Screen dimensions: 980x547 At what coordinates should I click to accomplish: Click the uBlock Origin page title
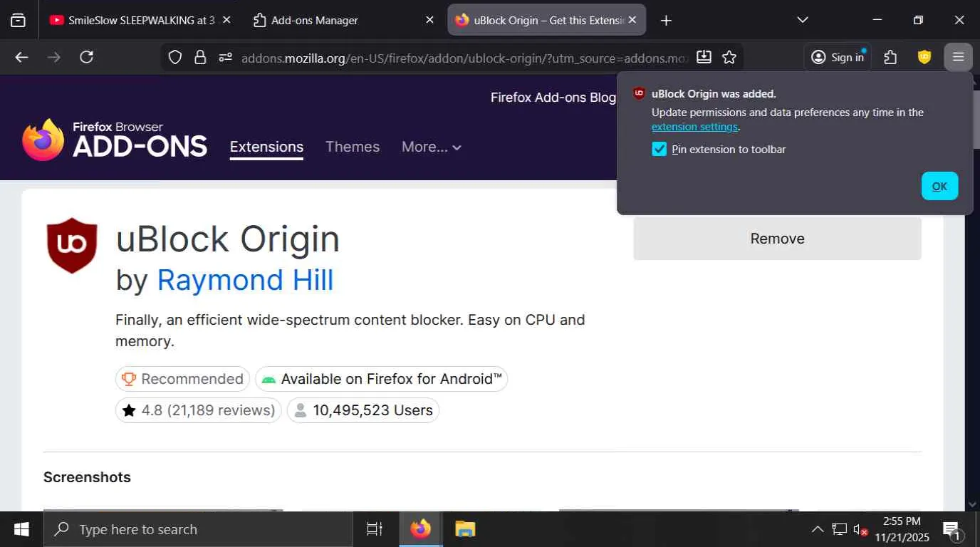(228, 239)
